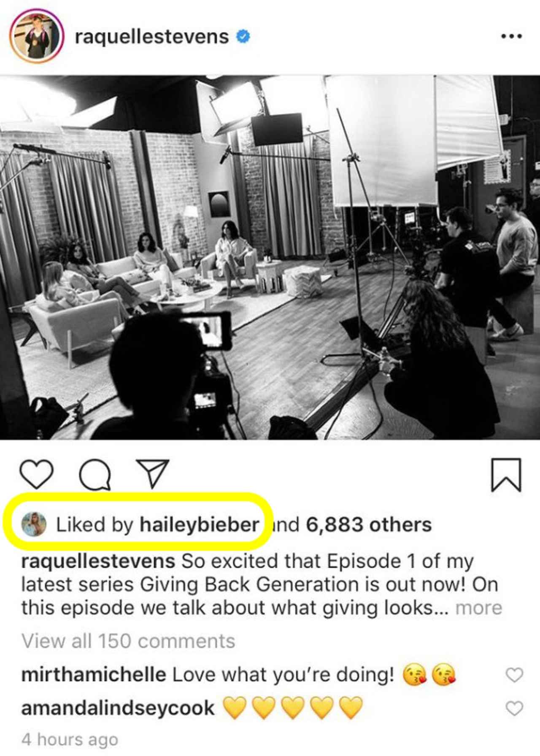Save the post with the bookmark icon
Screen dimensions: 540x756
506,475
